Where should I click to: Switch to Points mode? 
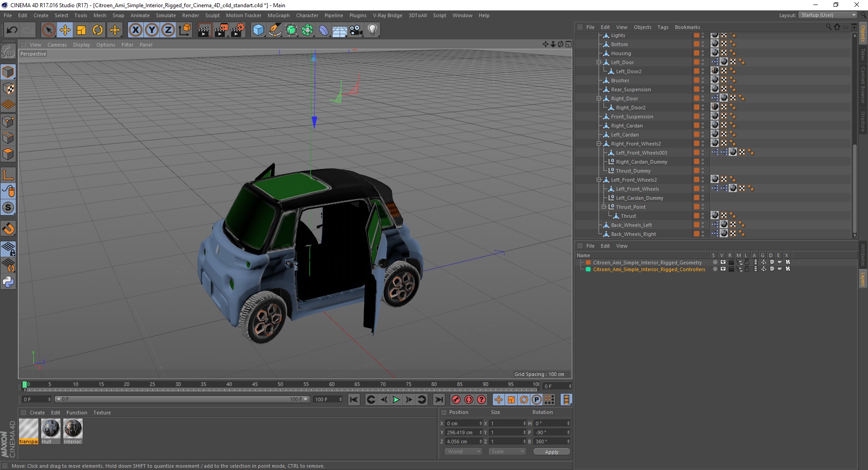[x=8, y=122]
